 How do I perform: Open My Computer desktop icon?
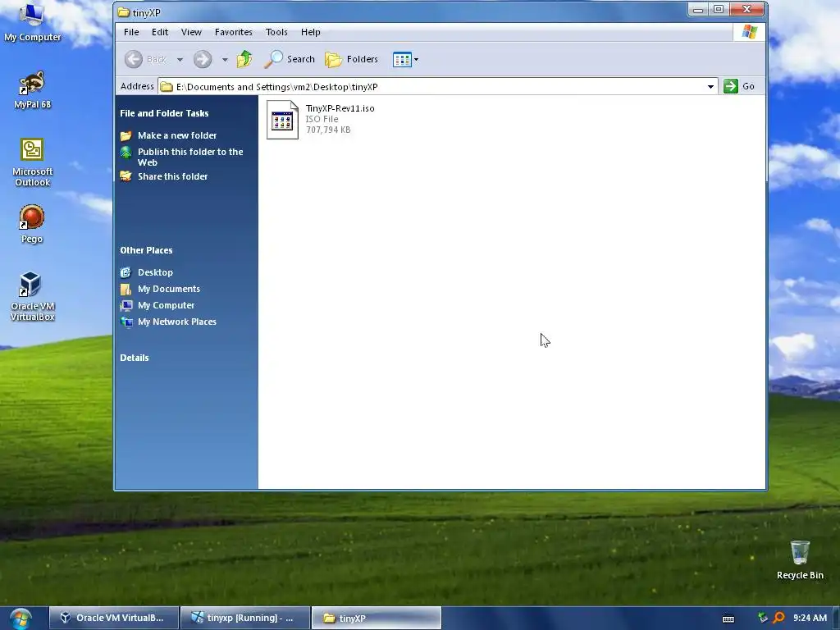click(32, 22)
